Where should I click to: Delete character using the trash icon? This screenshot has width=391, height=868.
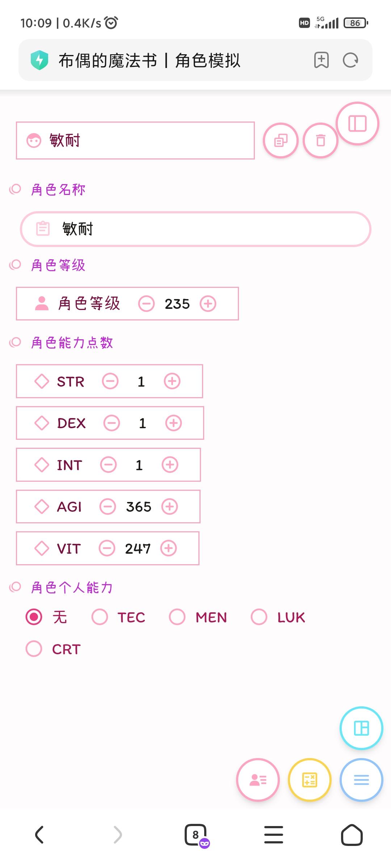point(320,141)
